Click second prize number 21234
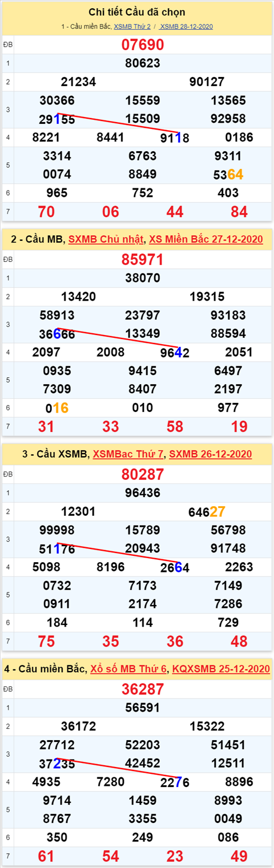The height and width of the screenshot is (868, 274). 78,82
